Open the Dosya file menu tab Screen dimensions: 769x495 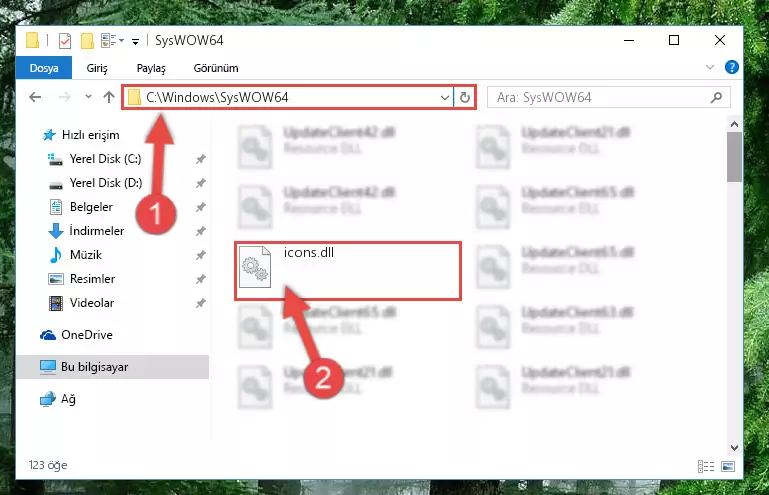44,68
